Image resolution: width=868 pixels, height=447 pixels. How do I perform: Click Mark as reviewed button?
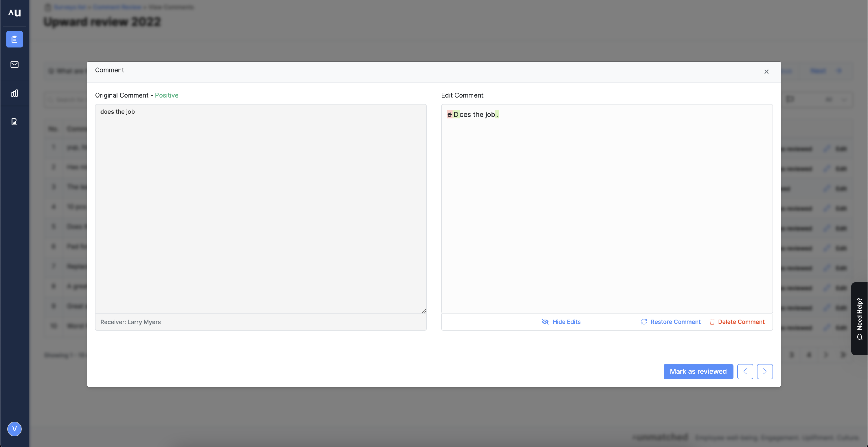coord(698,371)
